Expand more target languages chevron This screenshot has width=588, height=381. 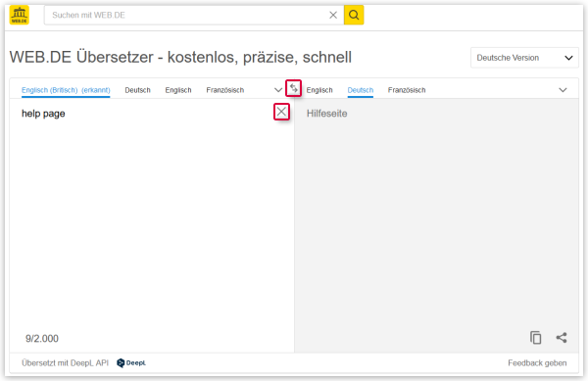click(x=563, y=90)
